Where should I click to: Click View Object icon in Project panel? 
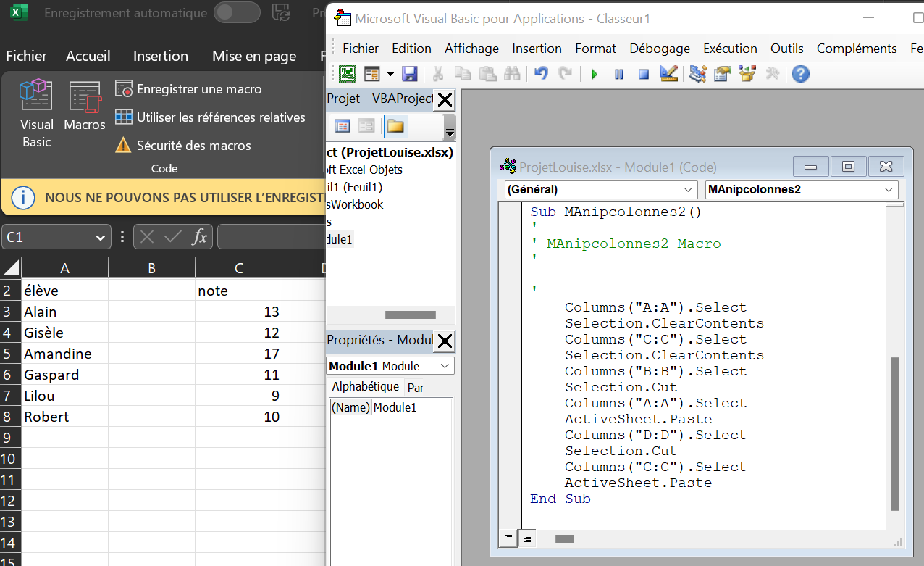tap(366, 126)
